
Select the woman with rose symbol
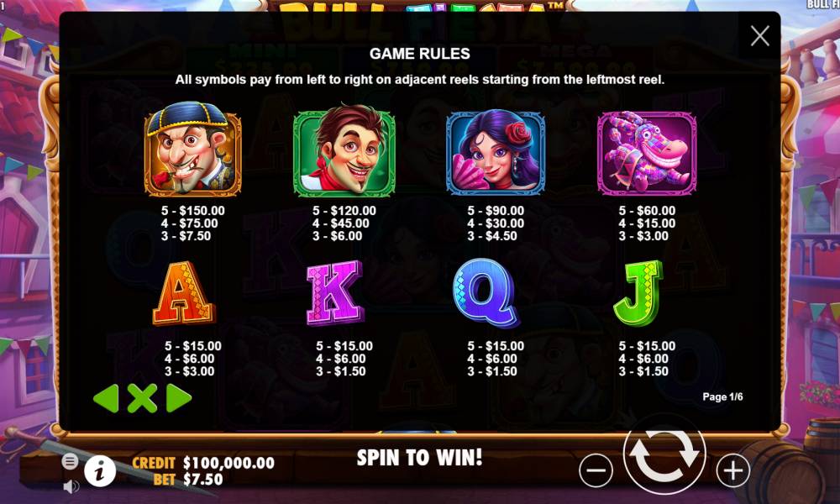tap(496, 151)
